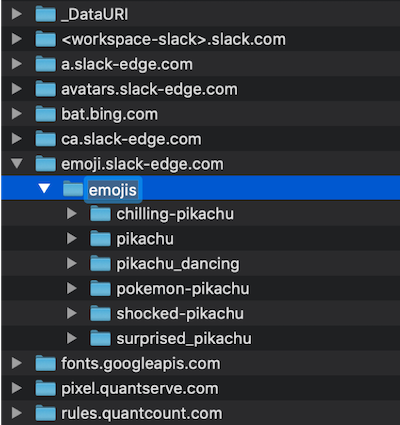Viewport: 400px width, 425px height.
Task: Select the _DataURI row name
Action: 95,15
